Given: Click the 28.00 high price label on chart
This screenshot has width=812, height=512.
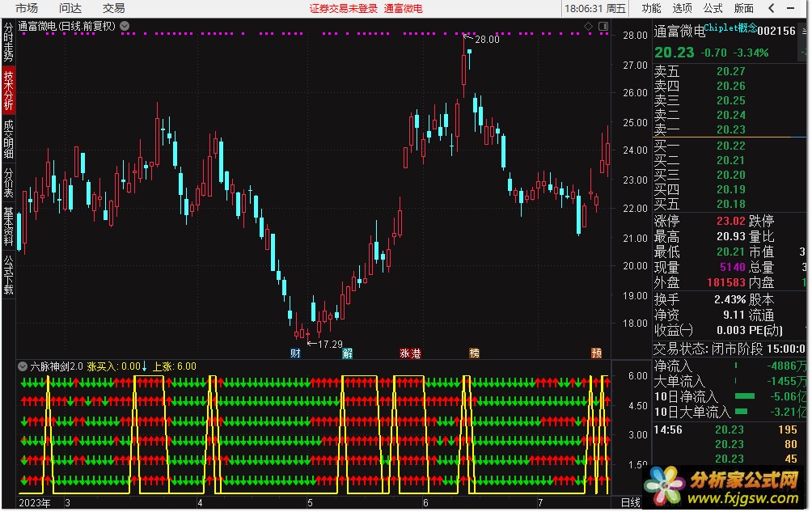Looking at the screenshot, I should (487, 40).
